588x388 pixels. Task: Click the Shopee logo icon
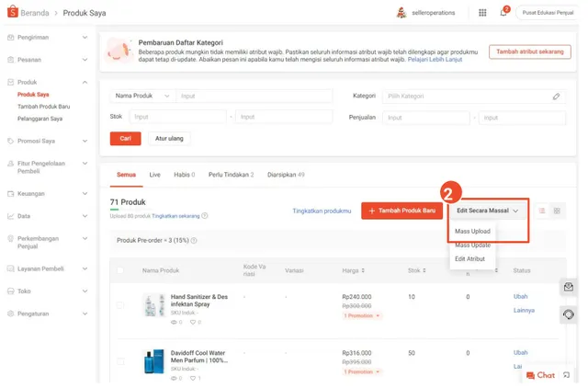[x=12, y=11]
